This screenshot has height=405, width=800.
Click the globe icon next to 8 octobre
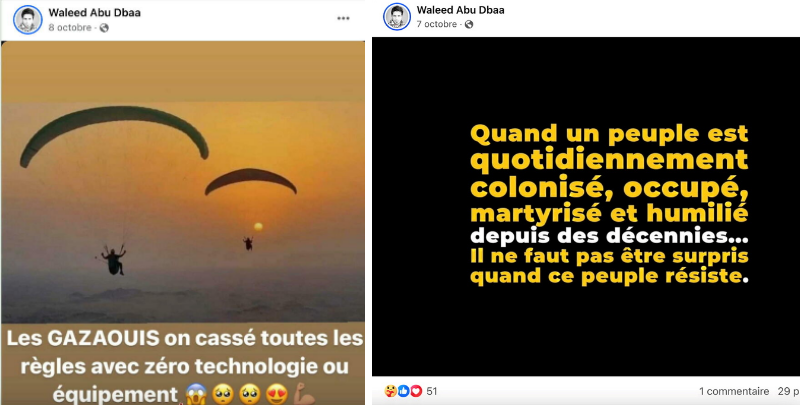pos(105,28)
